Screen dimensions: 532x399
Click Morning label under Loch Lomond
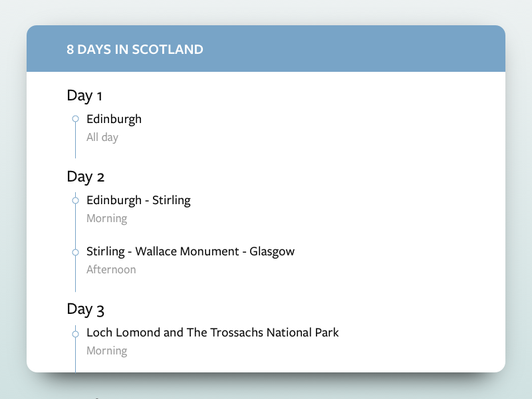click(106, 351)
